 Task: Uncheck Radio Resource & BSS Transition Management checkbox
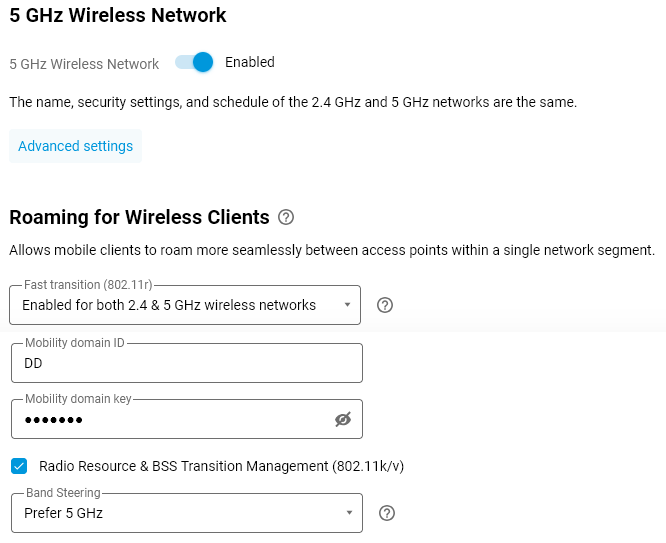pos(19,466)
